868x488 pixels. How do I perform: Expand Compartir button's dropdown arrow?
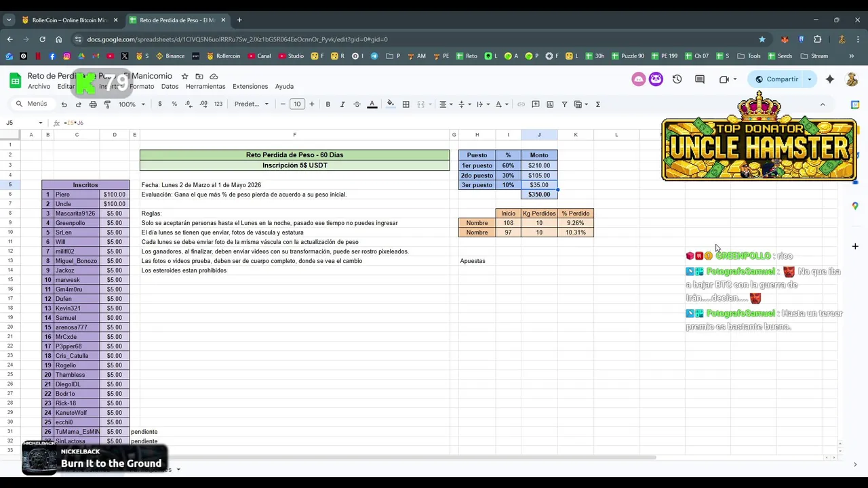tap(809, 79)
